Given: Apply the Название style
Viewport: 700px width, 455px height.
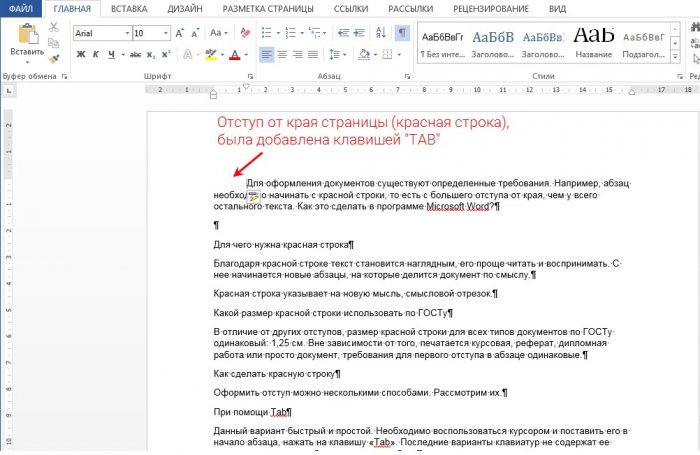Looking at the screenshot, I should [x=594, y=43].
